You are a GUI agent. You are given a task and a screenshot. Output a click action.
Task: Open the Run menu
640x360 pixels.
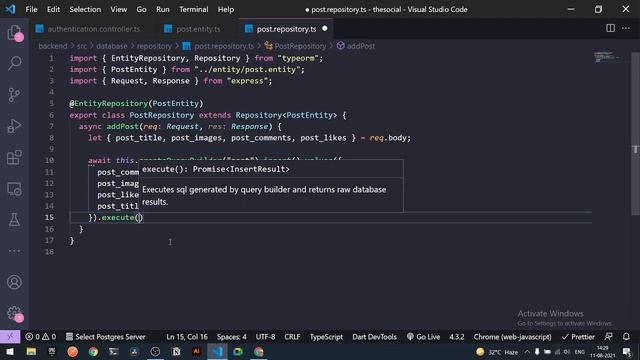[x=162, y=9]
